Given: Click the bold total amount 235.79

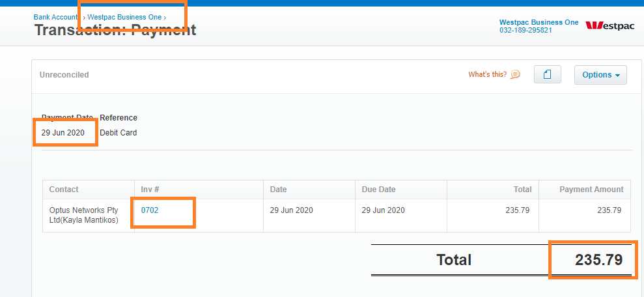Looking at the screenshot, I should click(599, 260).
